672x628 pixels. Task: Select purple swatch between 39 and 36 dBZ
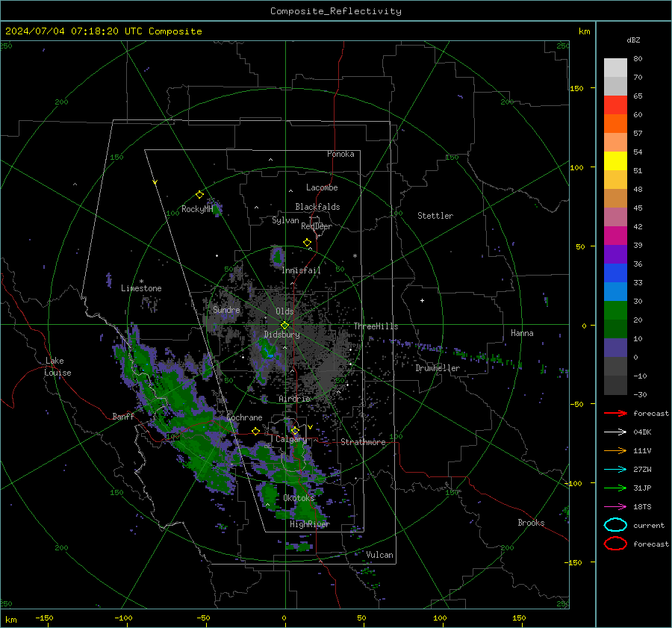pos(615,255)
